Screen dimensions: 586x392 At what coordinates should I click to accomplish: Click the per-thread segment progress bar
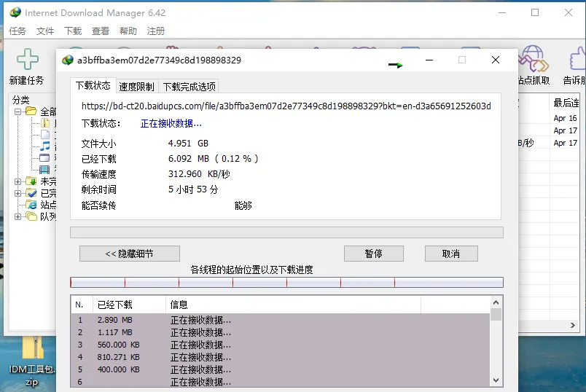click(x=286, y=282)
